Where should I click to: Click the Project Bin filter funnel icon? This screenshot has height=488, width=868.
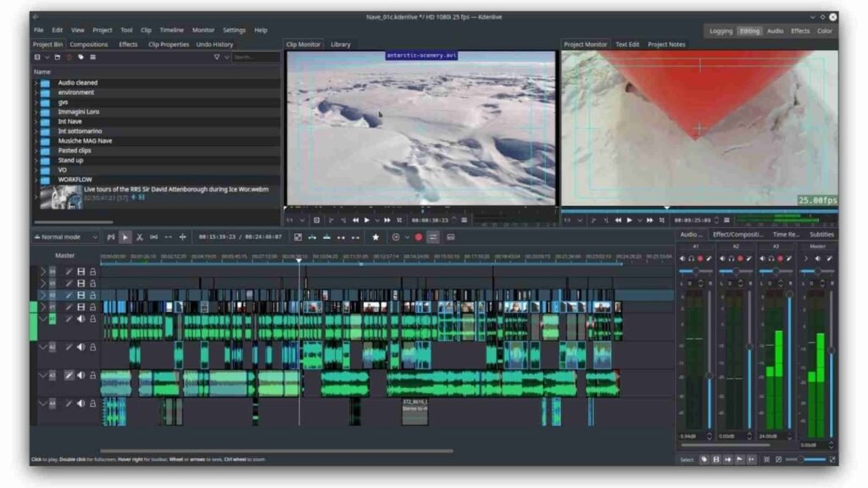tap(217, 57)
